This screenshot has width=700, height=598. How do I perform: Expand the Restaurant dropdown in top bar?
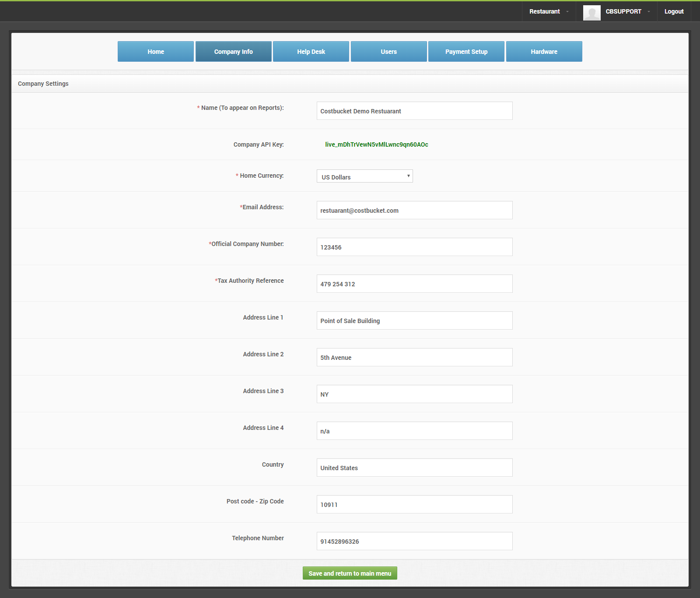pyautogui.click(x=549, y=11)
